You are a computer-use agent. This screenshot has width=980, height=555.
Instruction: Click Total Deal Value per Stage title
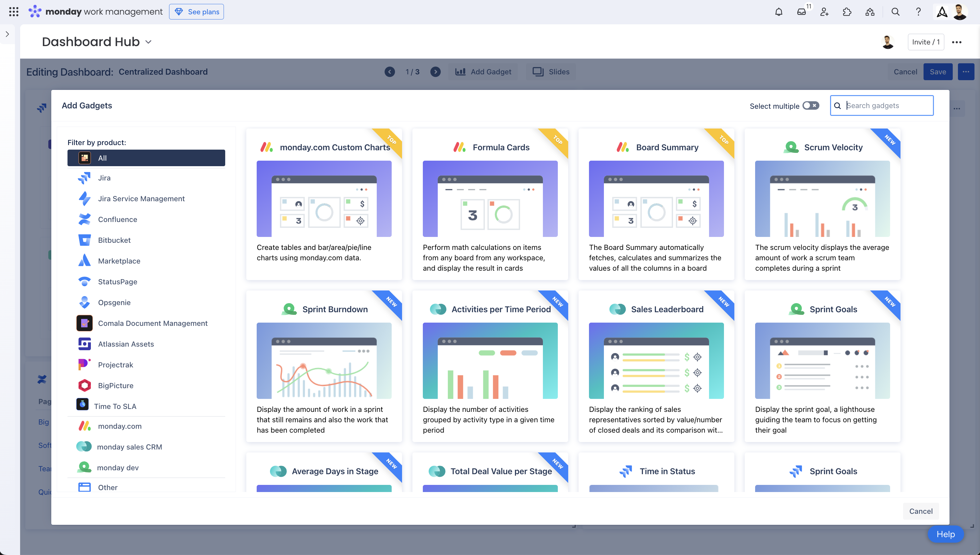pyautogui.click(x=501, y=472)
